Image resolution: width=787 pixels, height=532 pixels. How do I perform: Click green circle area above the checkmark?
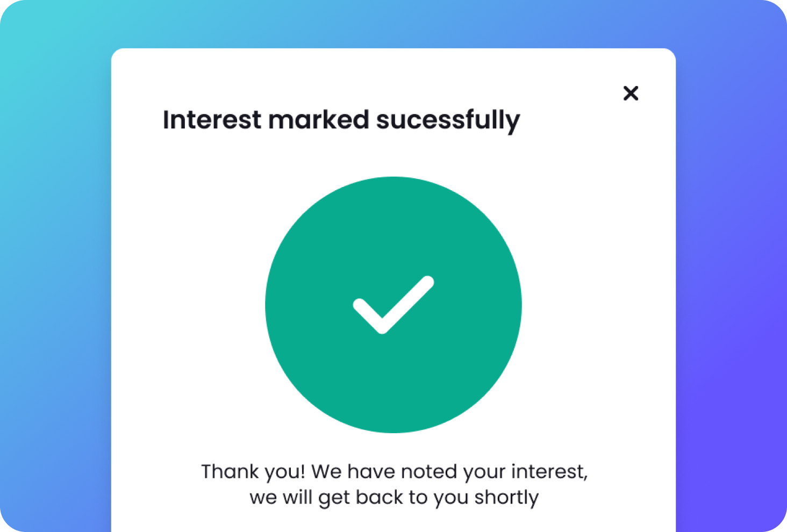393,226
